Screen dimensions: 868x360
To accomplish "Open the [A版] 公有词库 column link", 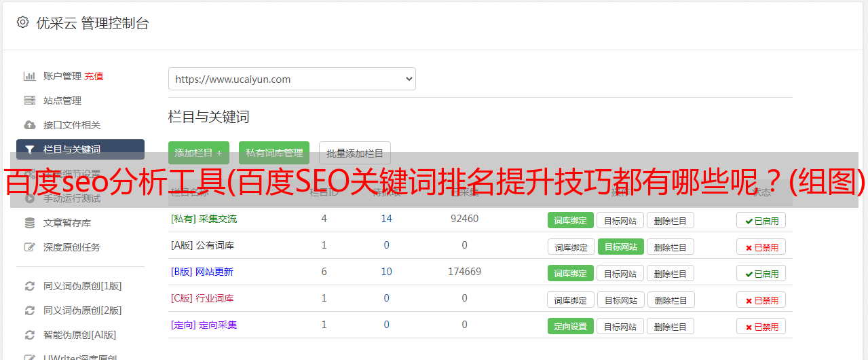I will [x=203, y=245].
